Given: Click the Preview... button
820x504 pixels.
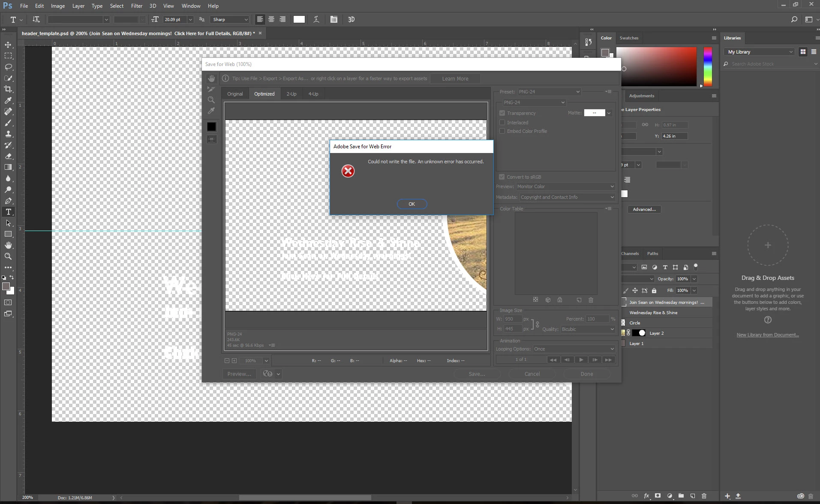Looking at the screenshot, I should tap(239, 374).
